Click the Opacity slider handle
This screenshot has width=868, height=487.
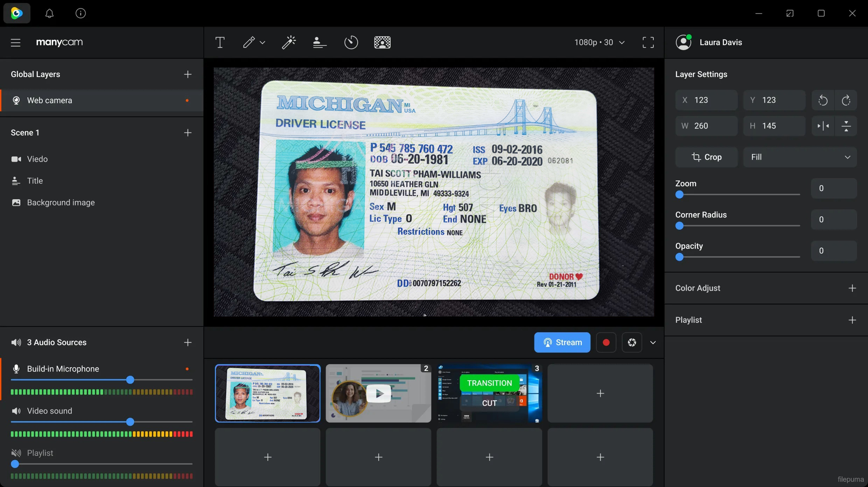[679, 257]
